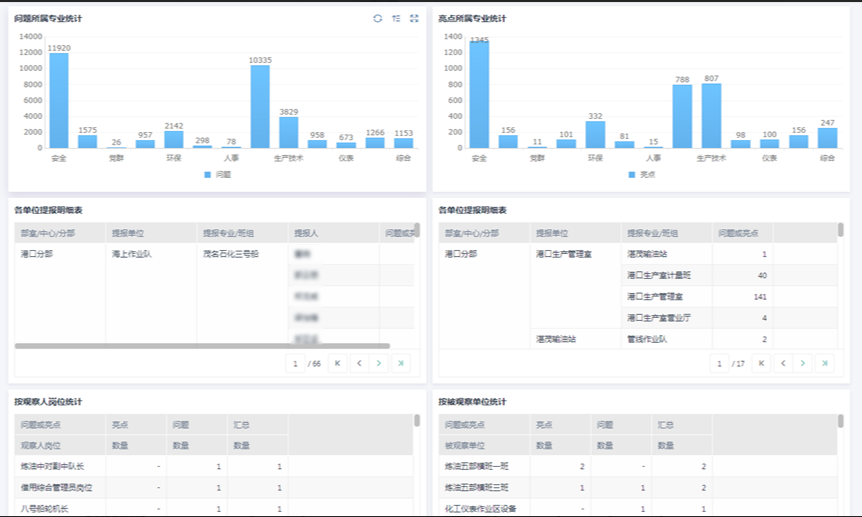Viewport: 862px width, 517px height.
Task: Click the 807 生产技术 bar in right chart
Action: click(711, 116)
